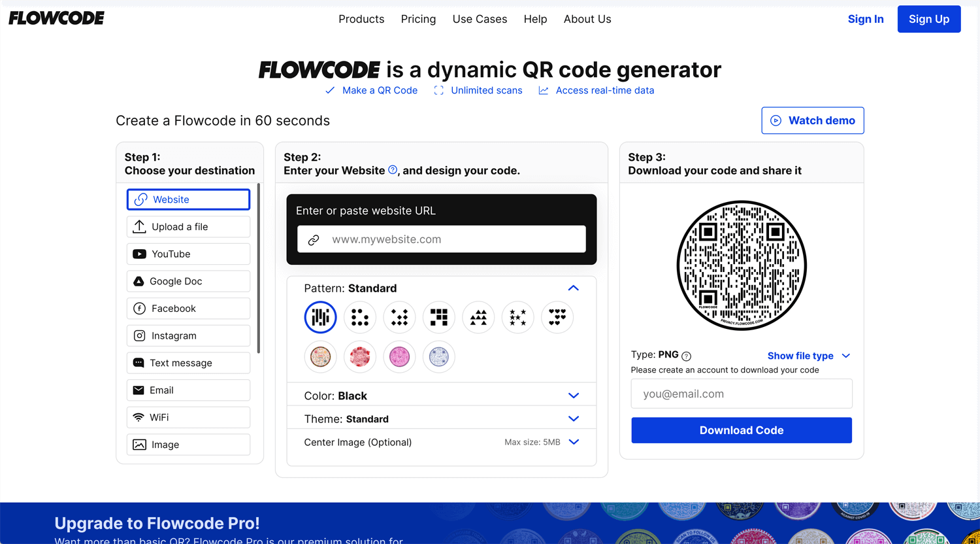Click the info icon beside Type: PNG
980x544 pixels.
click(x=686, y=356)
